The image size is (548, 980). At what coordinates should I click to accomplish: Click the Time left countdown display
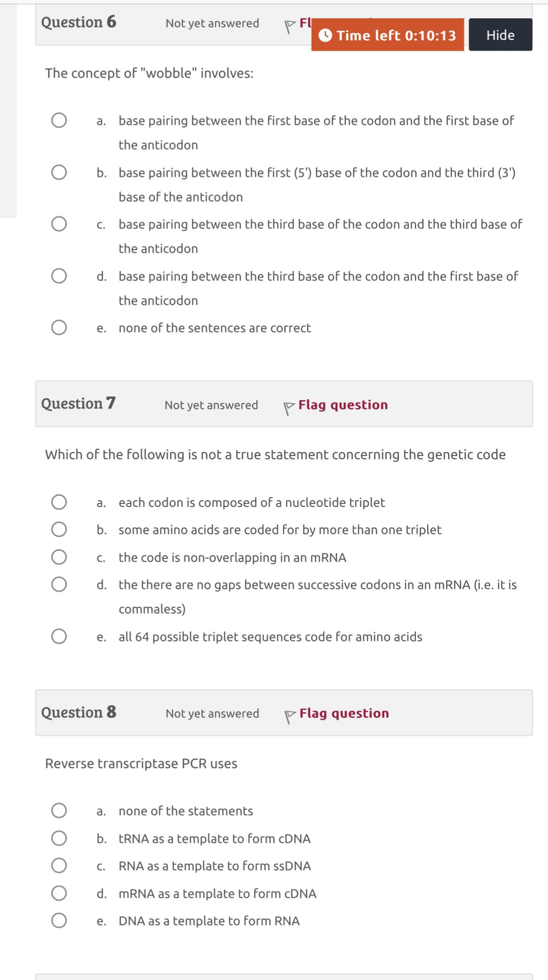coord(394,35)
